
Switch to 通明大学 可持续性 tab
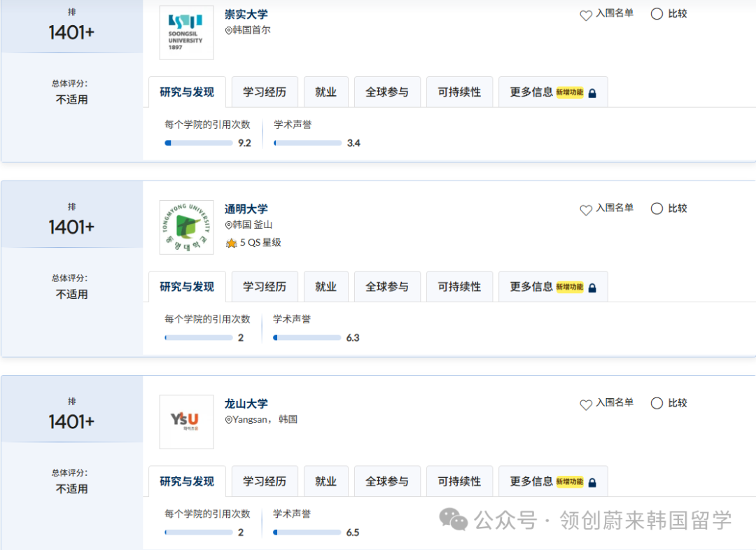[x=459, y=287]
